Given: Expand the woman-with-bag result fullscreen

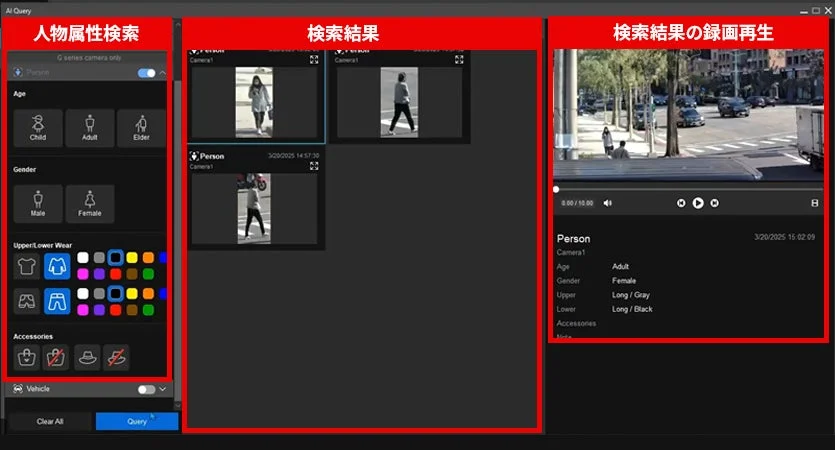Looking at the screenshot, I should pyautogui.click(x=314, y=60).
